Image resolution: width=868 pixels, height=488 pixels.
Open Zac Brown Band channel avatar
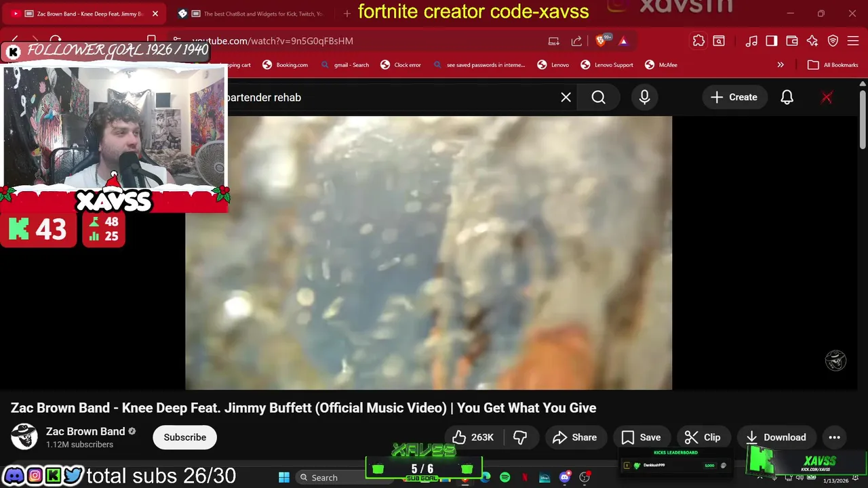[x=24, y=437]
